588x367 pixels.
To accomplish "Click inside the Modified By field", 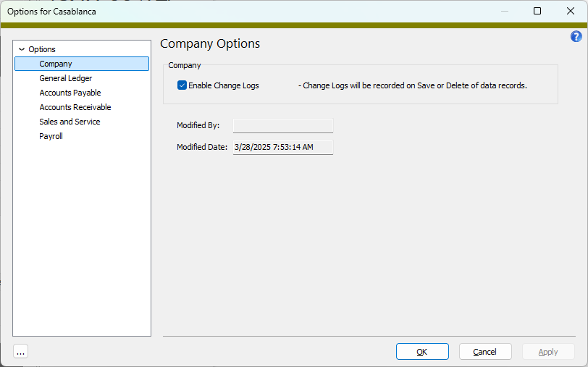I will click(x=283, y=125).
